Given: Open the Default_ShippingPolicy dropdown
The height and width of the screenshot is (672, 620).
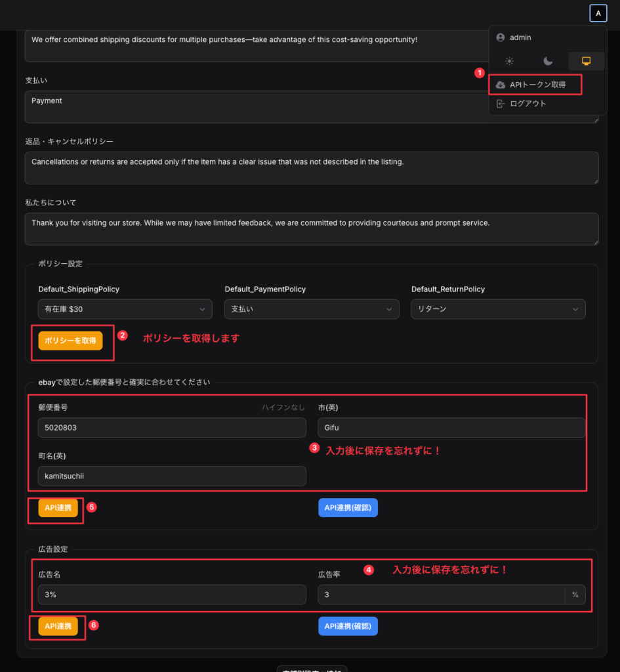Looking at the screenshot, I should tap(125, 309).
